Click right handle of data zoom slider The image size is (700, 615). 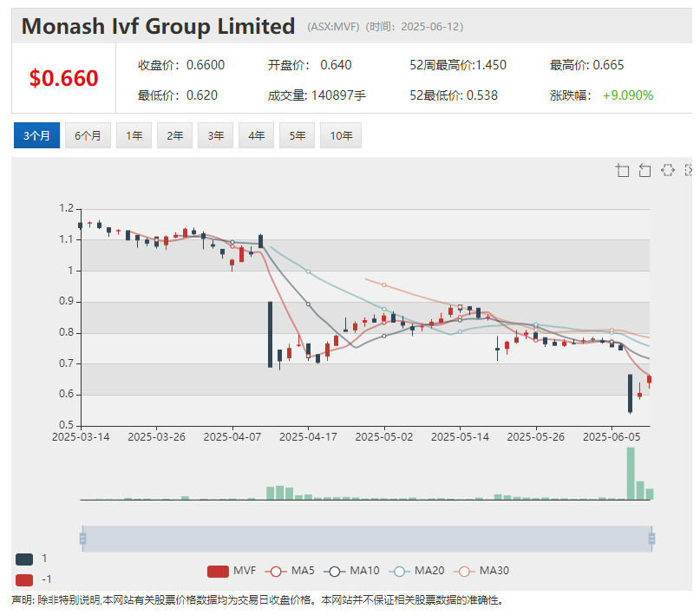click(651, 539)
